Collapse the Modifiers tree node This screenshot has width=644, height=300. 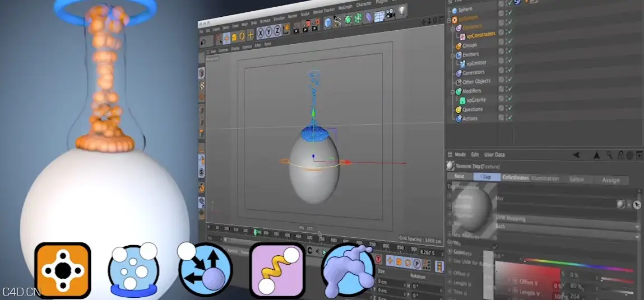tap(454, 92)
